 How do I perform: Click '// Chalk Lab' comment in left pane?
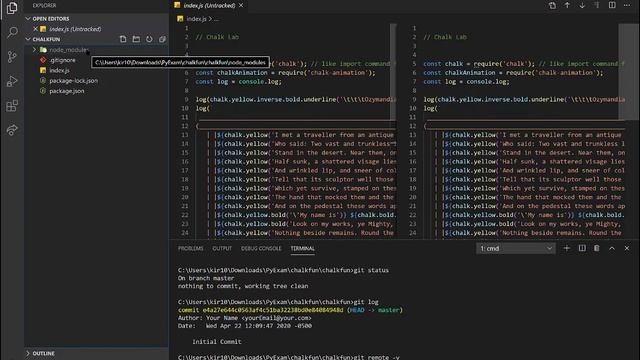coord(217,37)
